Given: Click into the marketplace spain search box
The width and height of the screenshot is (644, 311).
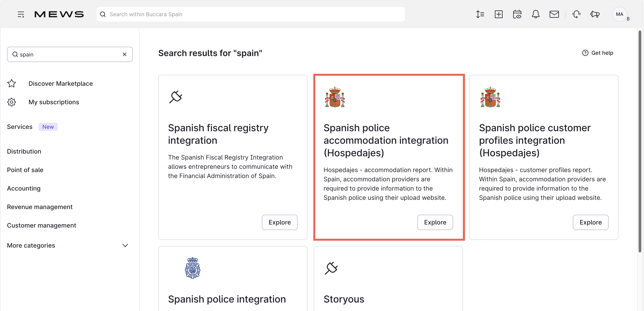Looking at the screenshot, I should (70, 54).
